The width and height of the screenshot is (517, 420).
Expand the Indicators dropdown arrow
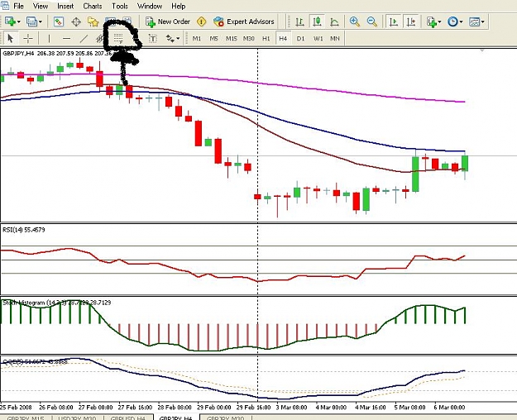pos(439,22)
